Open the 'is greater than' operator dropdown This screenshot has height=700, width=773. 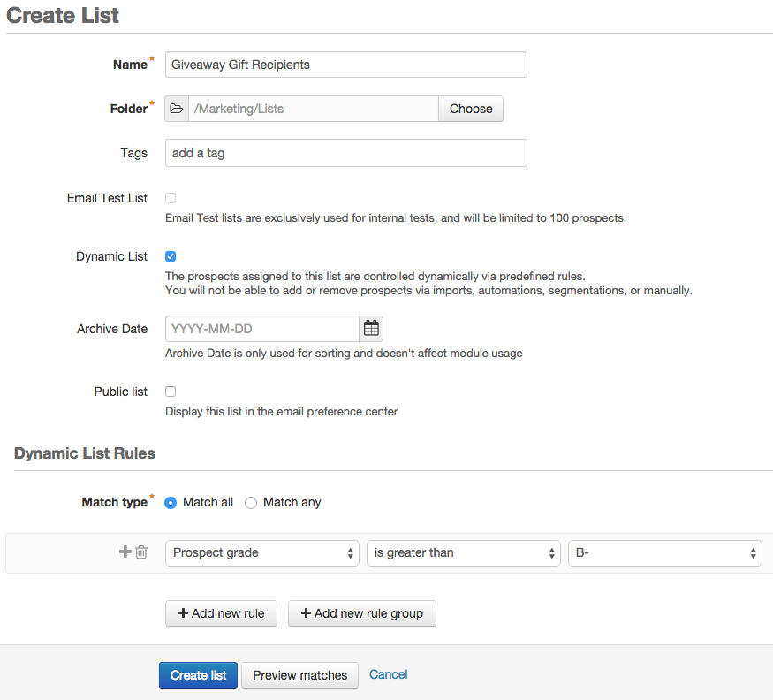(464, 552)
